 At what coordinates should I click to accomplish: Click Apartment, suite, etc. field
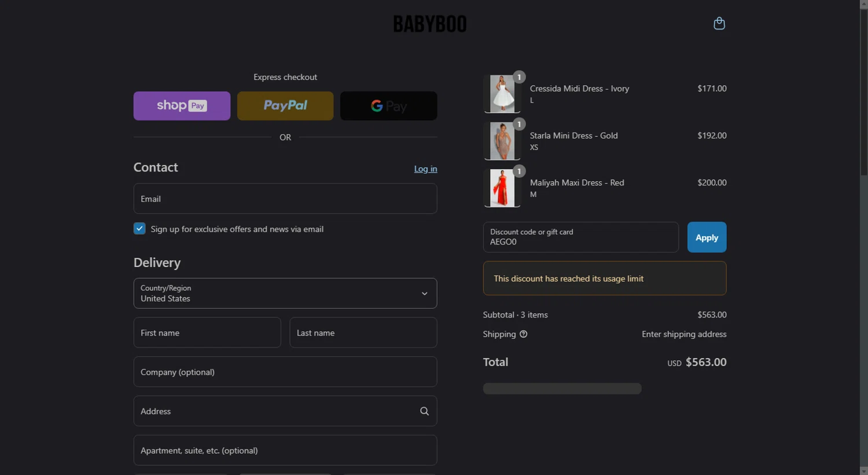tap(285, 450)
